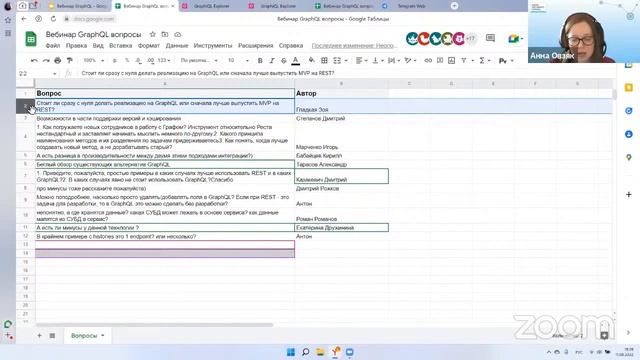Move the document with the folder icon

click(x=164, y=34)
